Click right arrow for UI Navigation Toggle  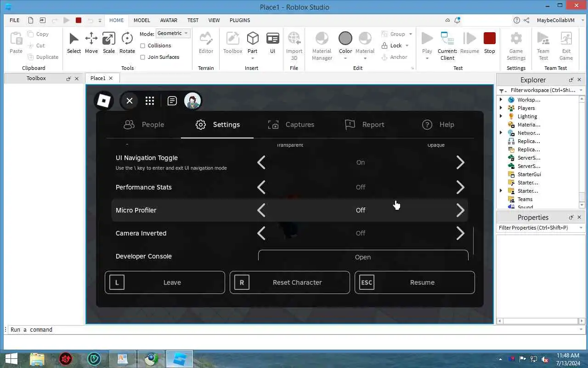coord(460,162)
